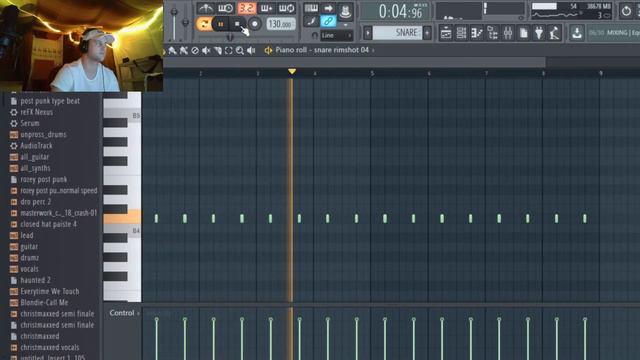
Task: Click the 130.000 tempo field
Action: (280, 24)
